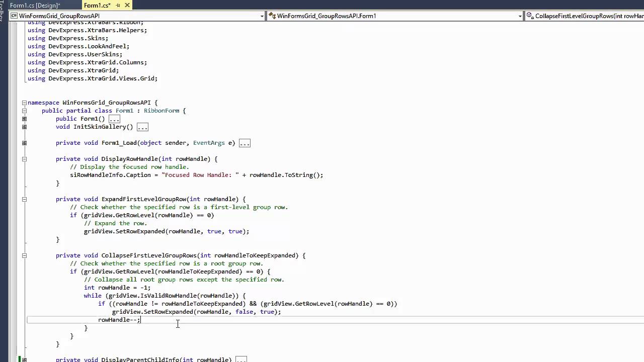Collapse the Form1 class outlining region
This screenshot has width=644, height=362.
tap(24, 111)
